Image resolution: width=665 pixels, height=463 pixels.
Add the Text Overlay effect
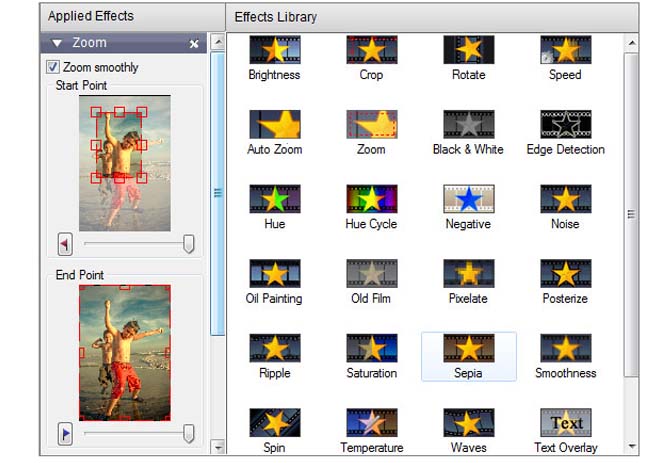coord(565,423)
